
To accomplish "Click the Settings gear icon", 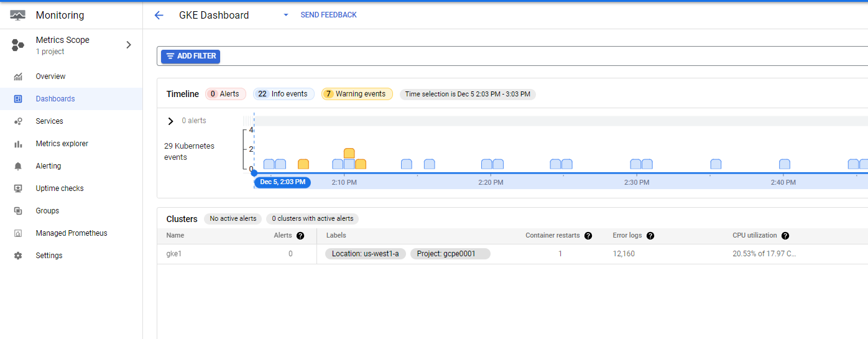I will click(x=18, y=256).
